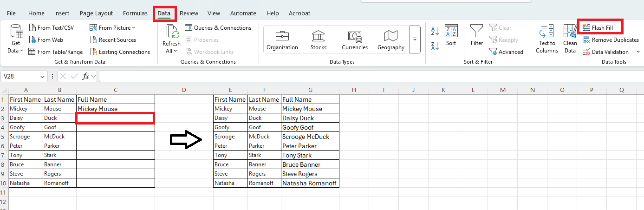Import data From Text/CSV
Screen dimensions: 644x210
51,28
